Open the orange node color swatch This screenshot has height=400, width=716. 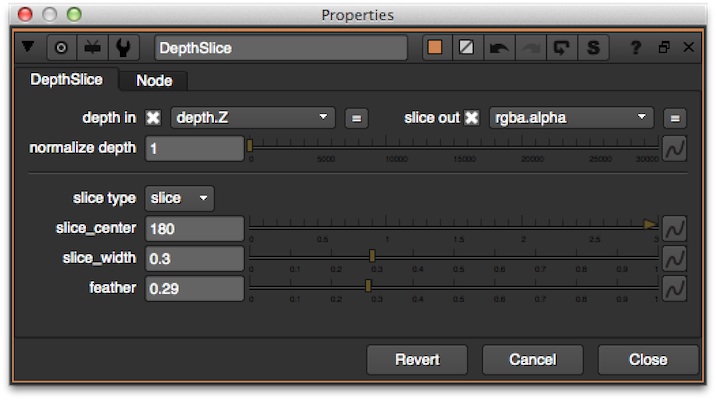435,48
